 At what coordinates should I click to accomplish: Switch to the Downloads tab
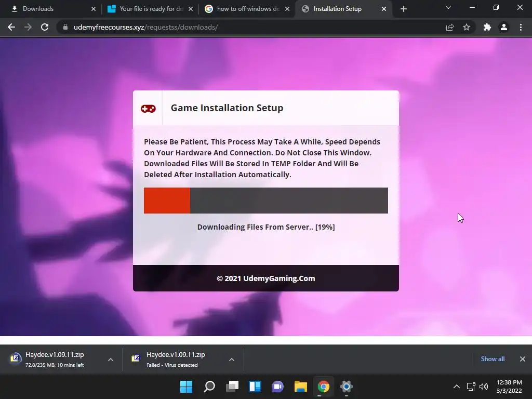click(x=53, y=9)
